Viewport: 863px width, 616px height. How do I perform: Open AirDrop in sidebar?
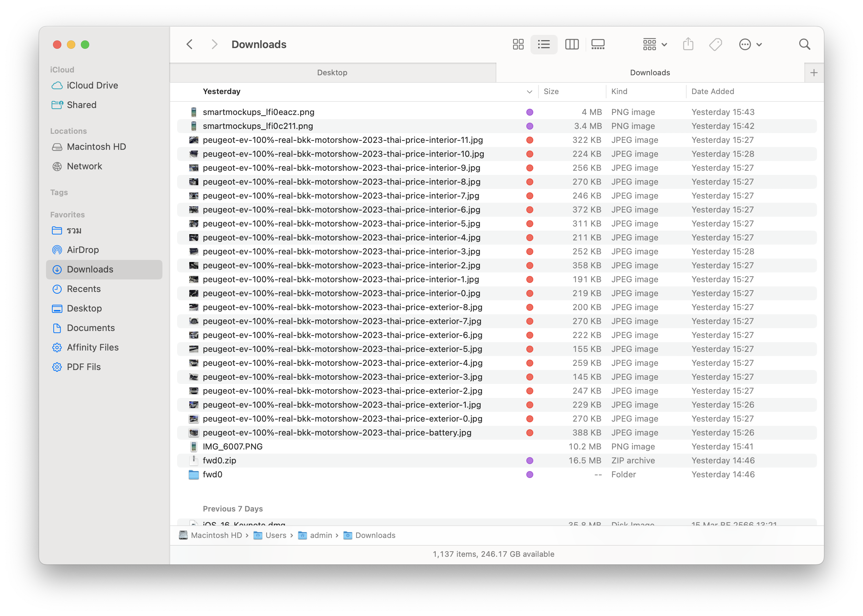83,249
